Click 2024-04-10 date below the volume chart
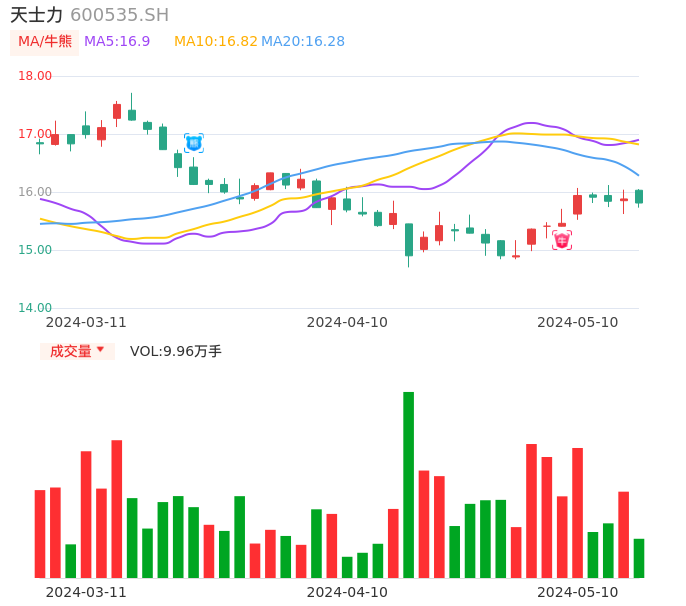This screenshot has height=606, width=686. coord(347,592)
